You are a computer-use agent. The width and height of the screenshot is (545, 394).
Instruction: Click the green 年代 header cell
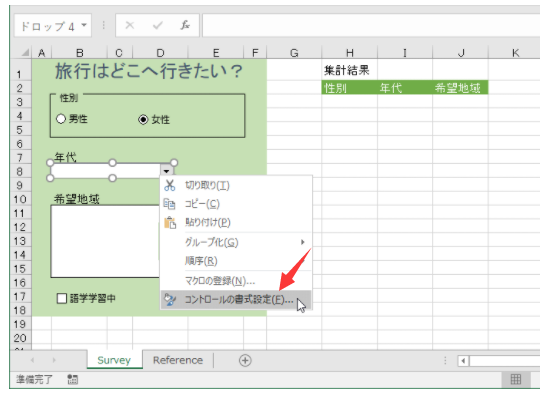pyautogui.click(x=405, y=88)
